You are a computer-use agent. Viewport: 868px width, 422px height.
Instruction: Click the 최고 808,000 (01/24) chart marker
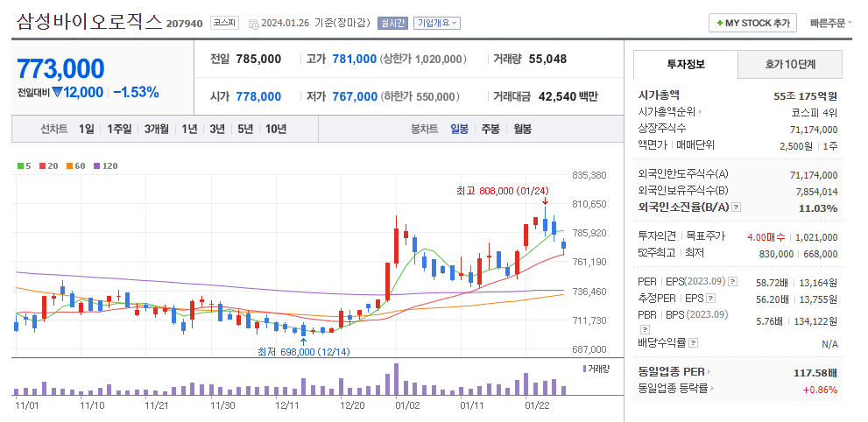coord(503,190)
